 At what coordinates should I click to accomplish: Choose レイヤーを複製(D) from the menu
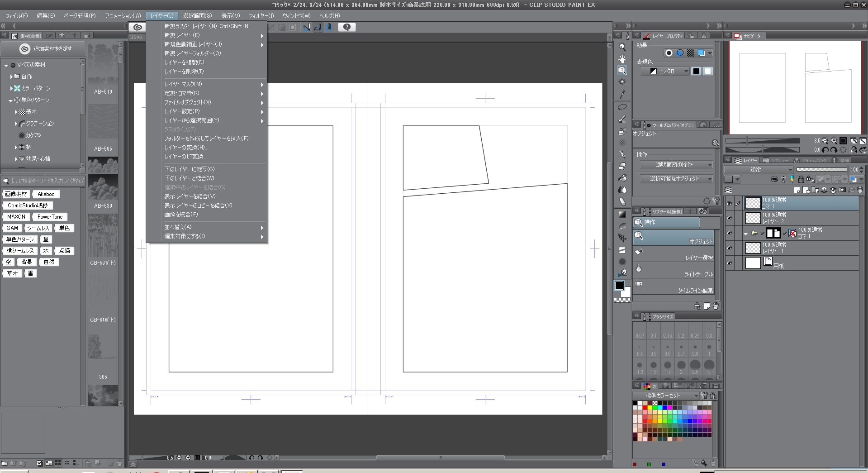[184, 62]
